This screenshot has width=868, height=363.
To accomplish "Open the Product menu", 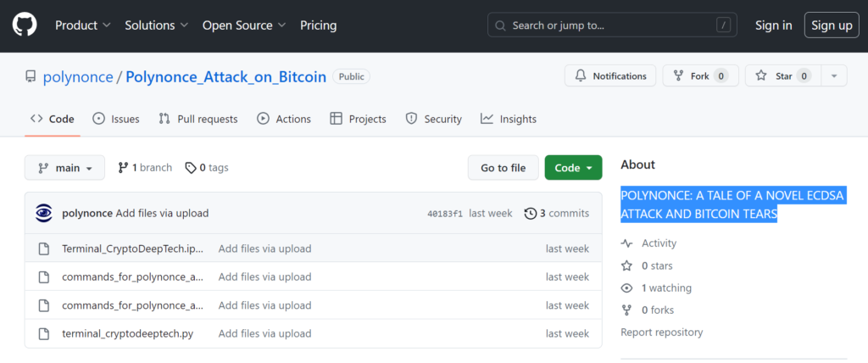I will pyautogui.click(x=83, y=25).
